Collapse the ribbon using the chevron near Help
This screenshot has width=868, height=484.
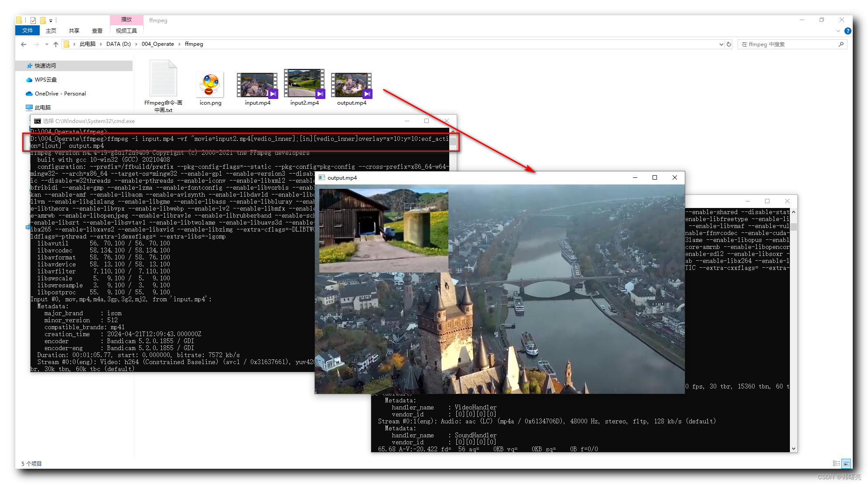[x=838, y=31]
